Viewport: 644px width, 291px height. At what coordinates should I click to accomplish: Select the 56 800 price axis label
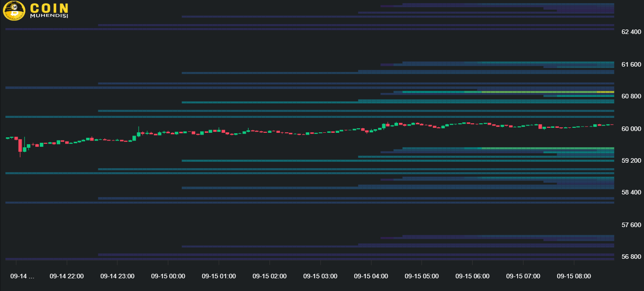coord(631,257)
